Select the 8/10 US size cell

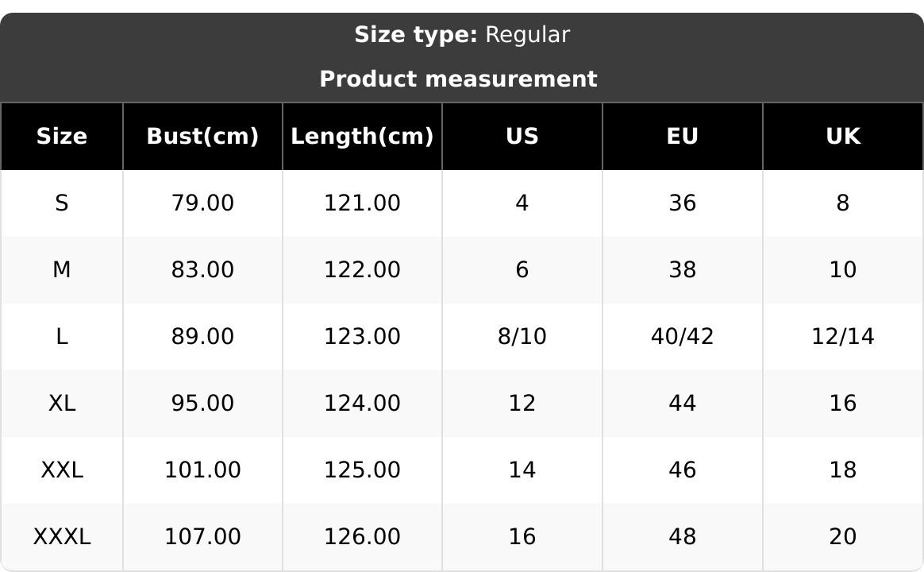click(x=522, y=337)
